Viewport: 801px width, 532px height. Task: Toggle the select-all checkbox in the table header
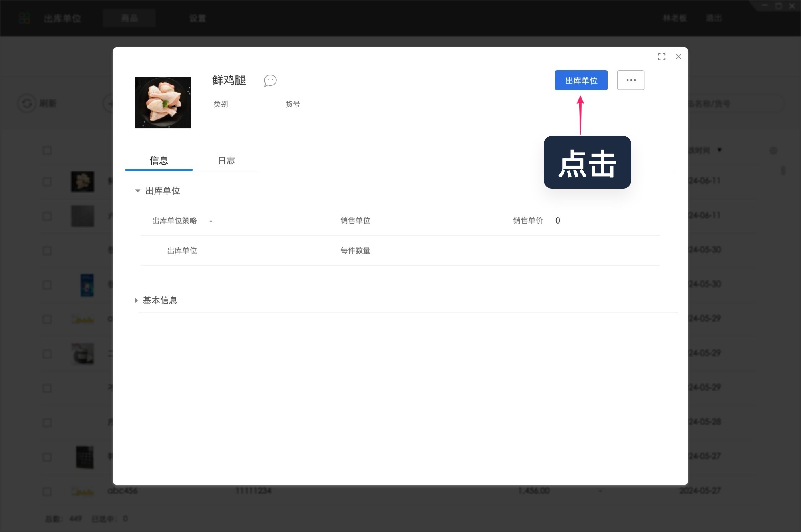point(47,150)
